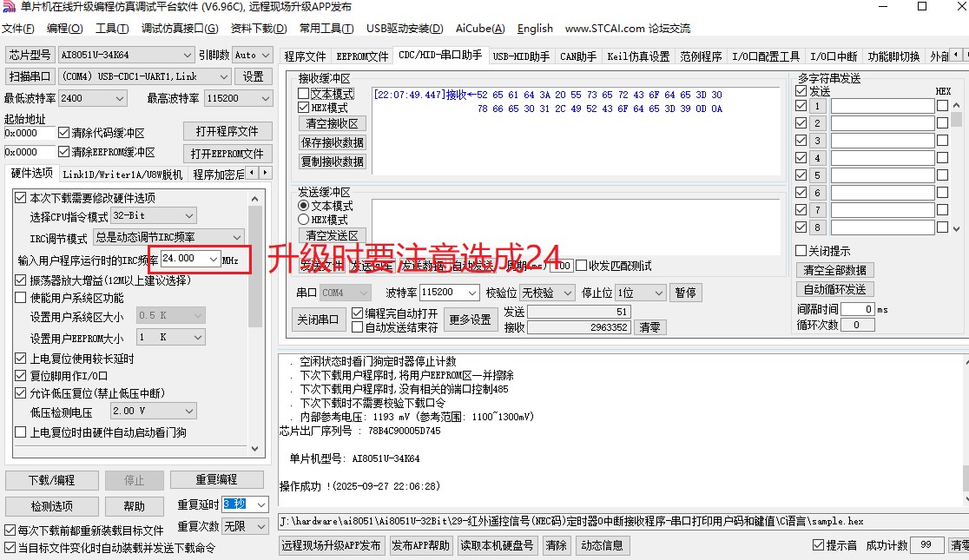Click 检测选项 button
This screenshot has height=560, width=969.
52,506
